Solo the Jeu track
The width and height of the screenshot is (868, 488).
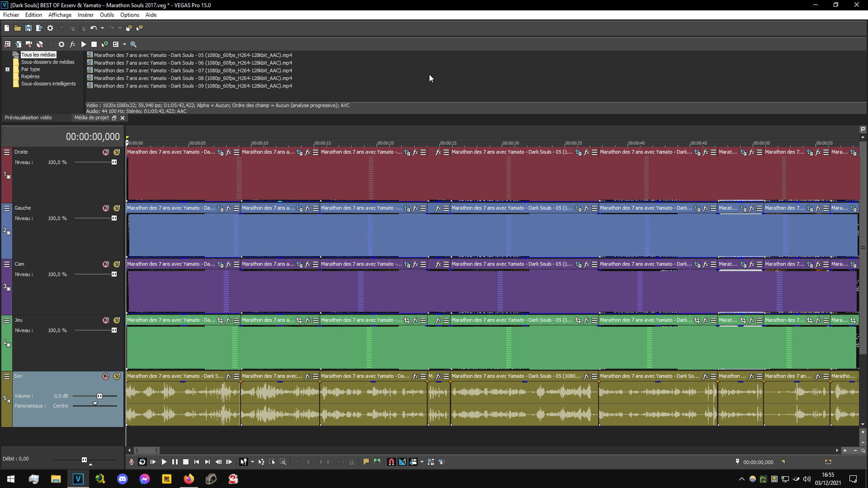[117, 320]
